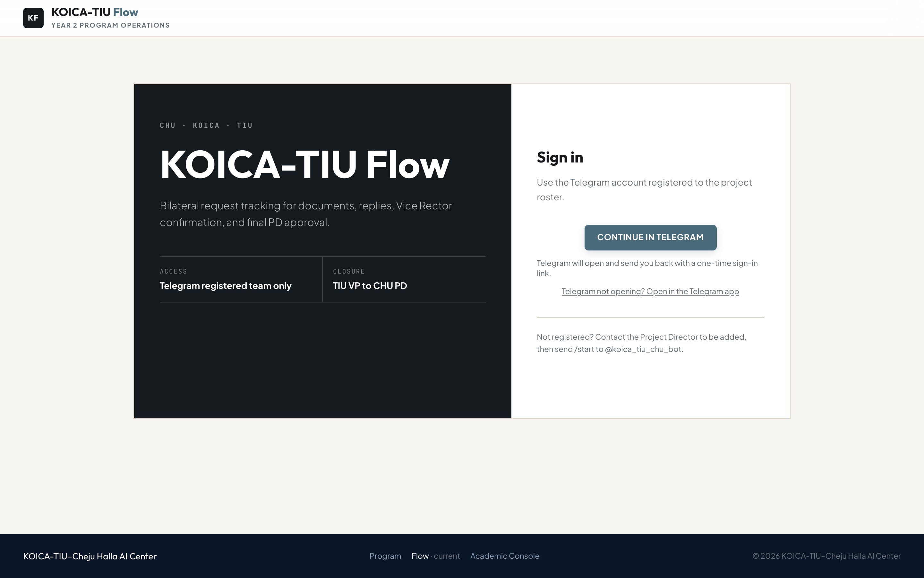The height and width of the screenshot is (578, 924).
Task: Select the Flow footer link
Action: pyautogui.click(x=420, y=556)
